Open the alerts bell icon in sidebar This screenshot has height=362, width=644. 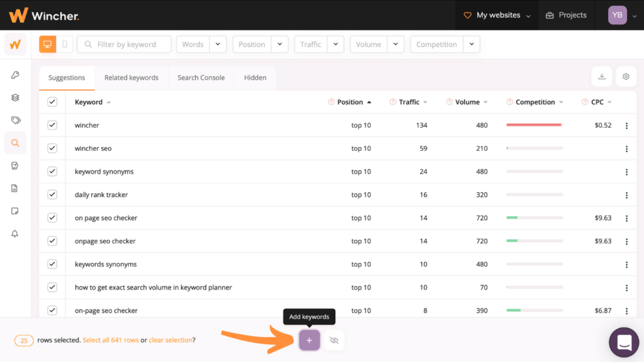click(15, 234)
